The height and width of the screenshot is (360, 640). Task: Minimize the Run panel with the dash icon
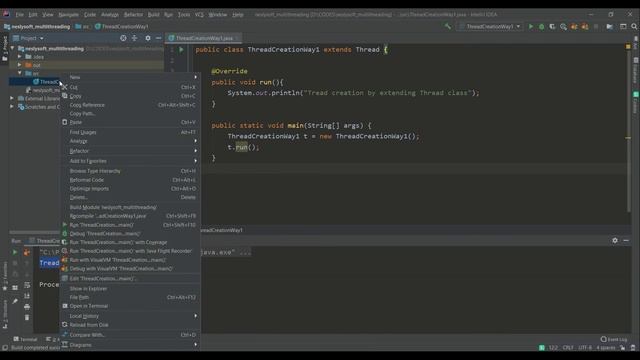(626, 240)
